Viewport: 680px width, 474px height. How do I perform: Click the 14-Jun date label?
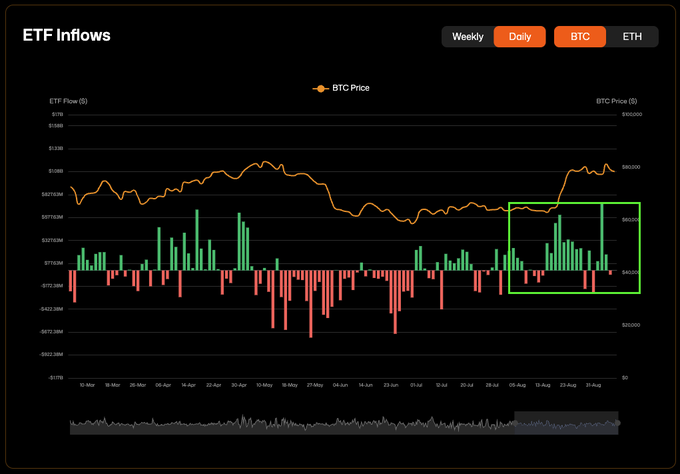tap(366, 385)
